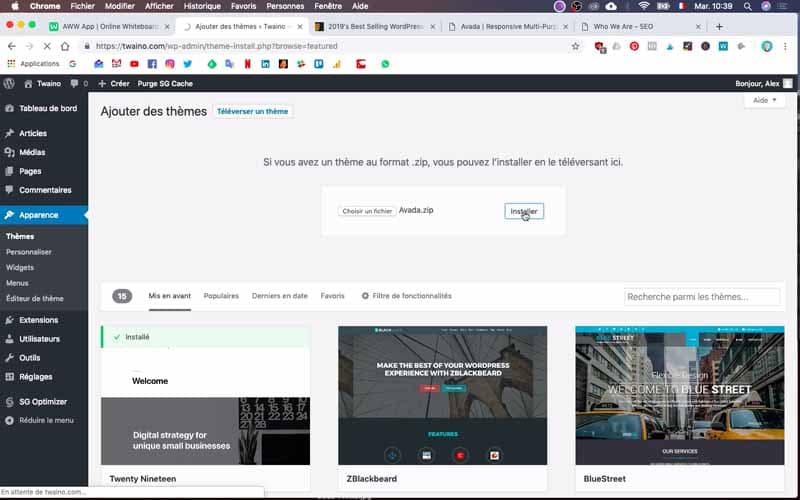Open macOS Spotlight search icon
Screen dimensions: 800x500
[x=747, y=6]
